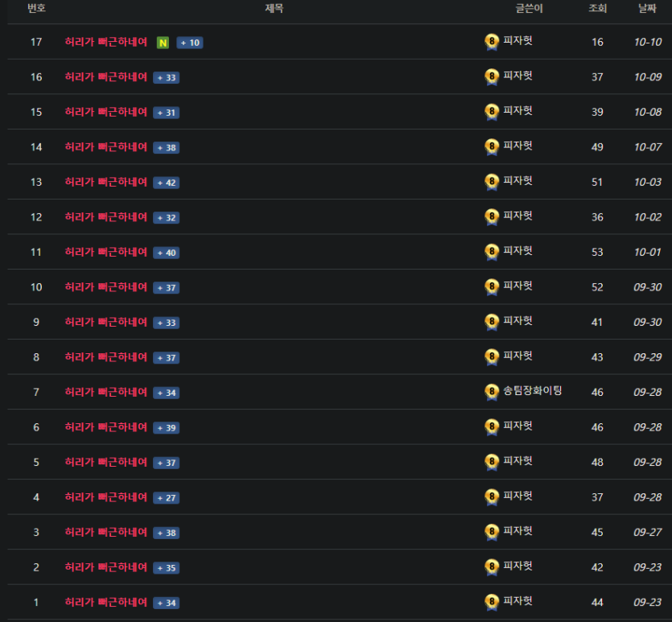Select the level 8 medal icon in row 15
The width and height of the screenshot is (672, 622).
tap(492, 112)
